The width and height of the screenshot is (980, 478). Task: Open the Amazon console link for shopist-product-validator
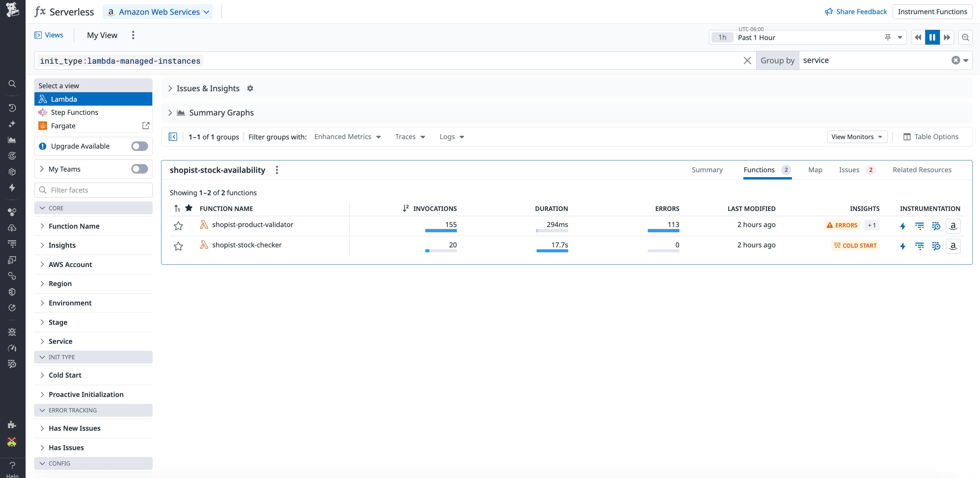tap(953, 225)
